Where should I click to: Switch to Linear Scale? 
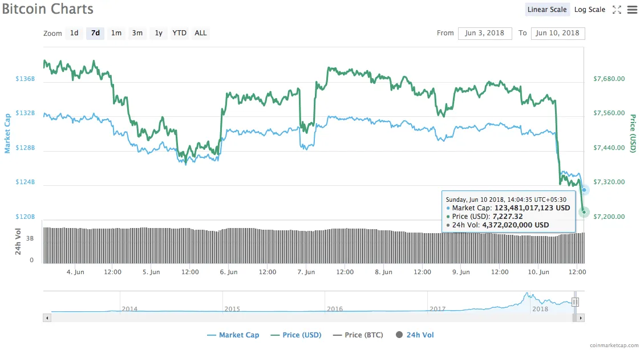(x=547, y=10)
